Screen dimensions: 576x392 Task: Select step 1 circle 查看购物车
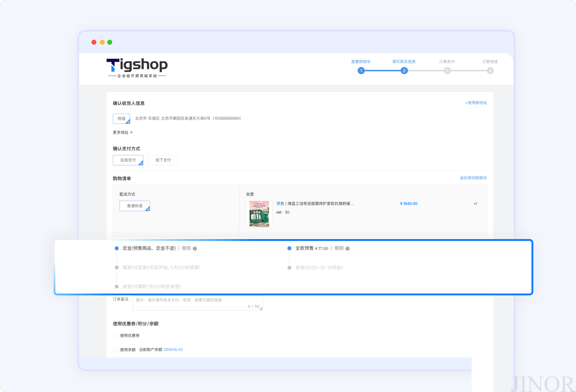pos(361,70)
